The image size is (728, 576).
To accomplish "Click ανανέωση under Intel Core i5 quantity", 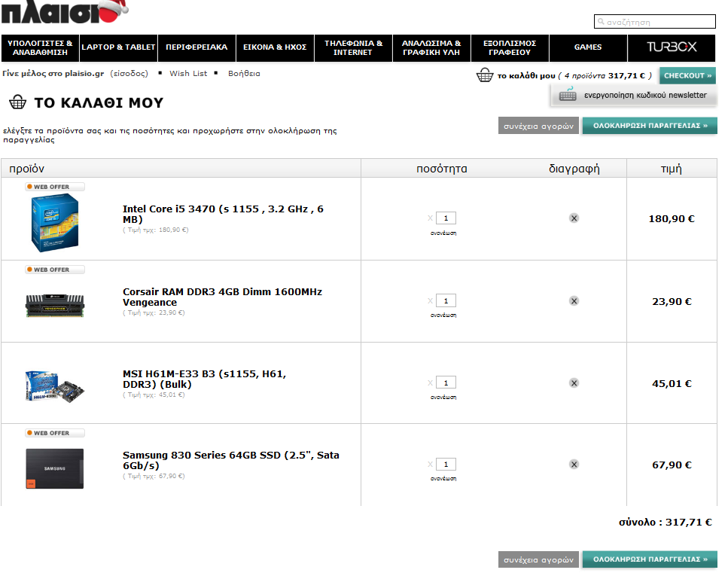I will 443,233.
